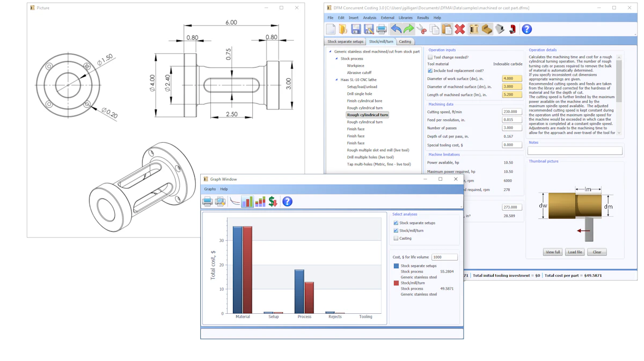
Task: Switch to the Casting tab
Action: pos(405,41)
